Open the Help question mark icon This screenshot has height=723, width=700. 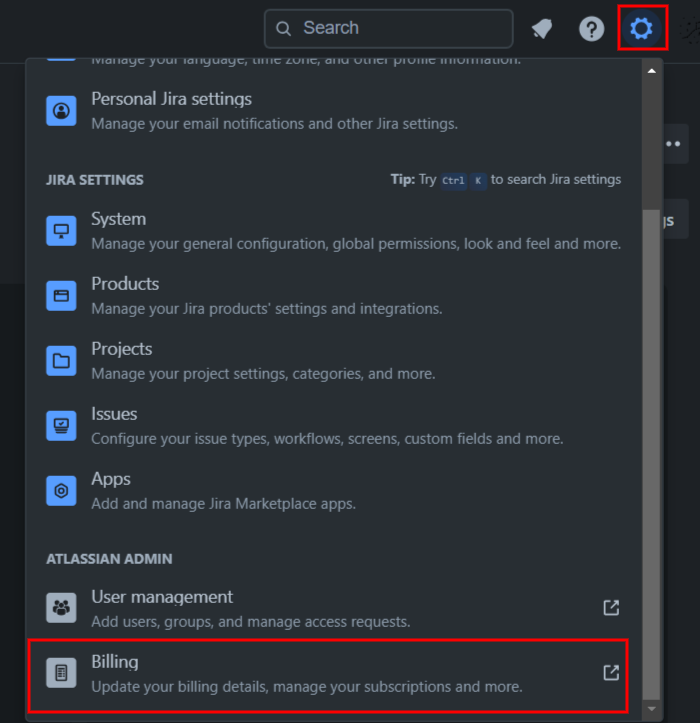click(x=592, y=29)
